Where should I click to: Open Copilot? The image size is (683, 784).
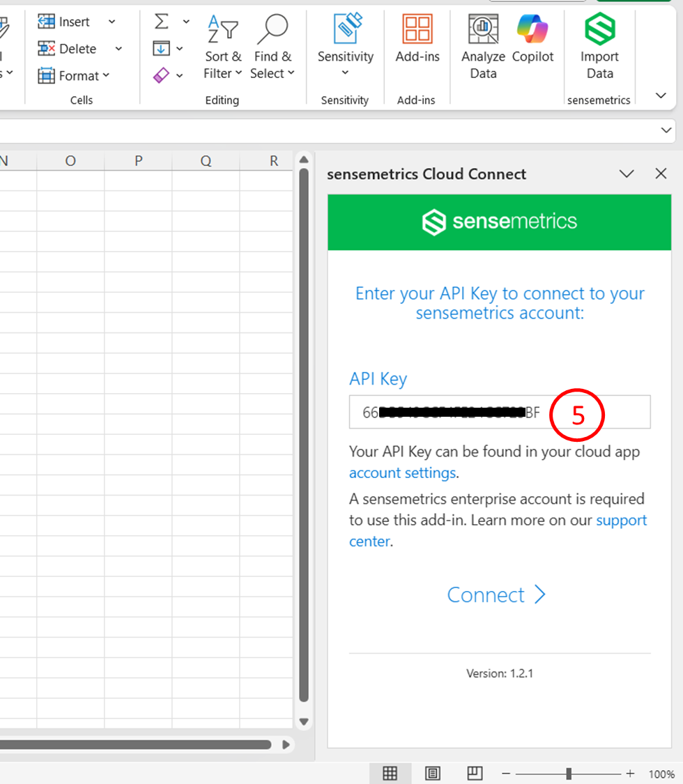532,38
